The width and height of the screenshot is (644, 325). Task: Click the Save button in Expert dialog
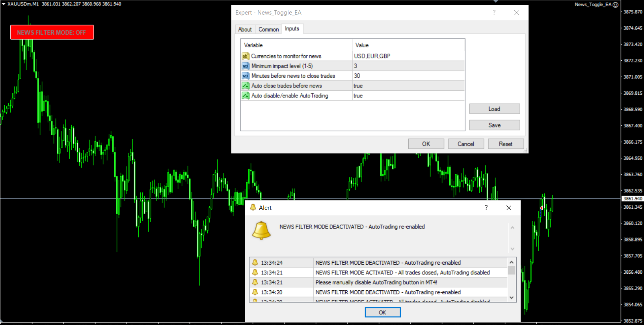[x=494, y=125]
